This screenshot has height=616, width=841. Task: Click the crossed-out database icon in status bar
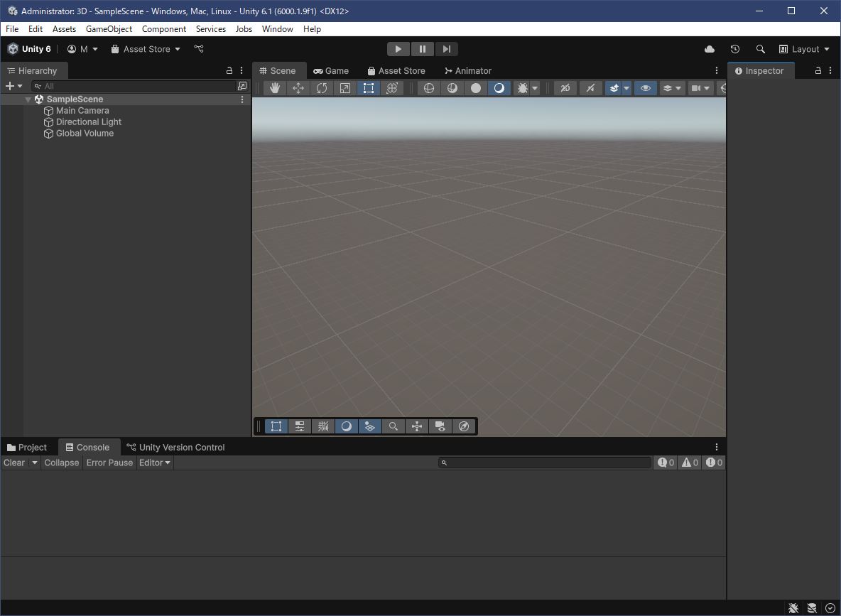811,608
